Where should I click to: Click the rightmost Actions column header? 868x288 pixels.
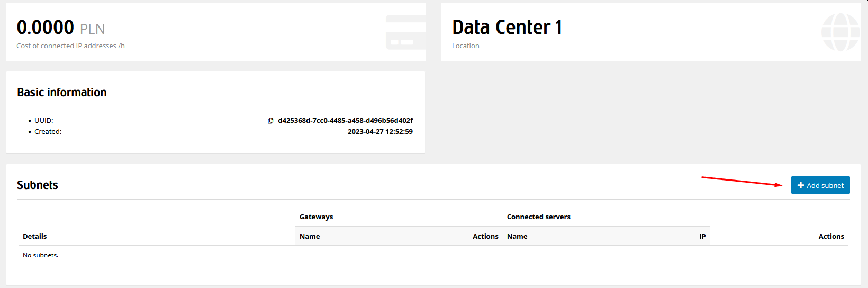click(x=831, y=237)
